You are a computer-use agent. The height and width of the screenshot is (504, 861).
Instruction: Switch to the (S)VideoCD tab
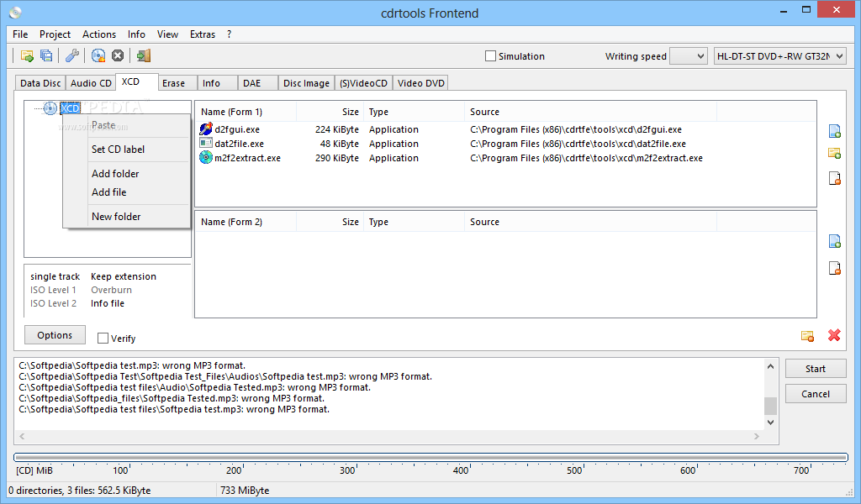[x=363, y=83]
